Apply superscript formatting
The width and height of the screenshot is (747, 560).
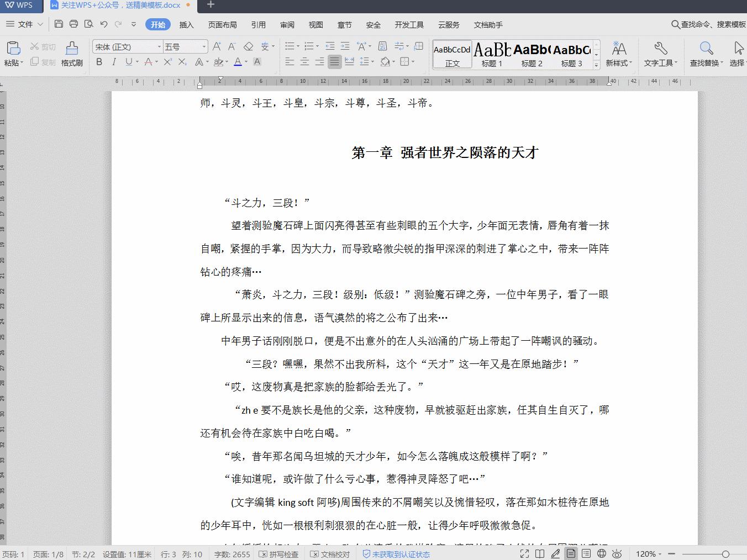point(167,62)
